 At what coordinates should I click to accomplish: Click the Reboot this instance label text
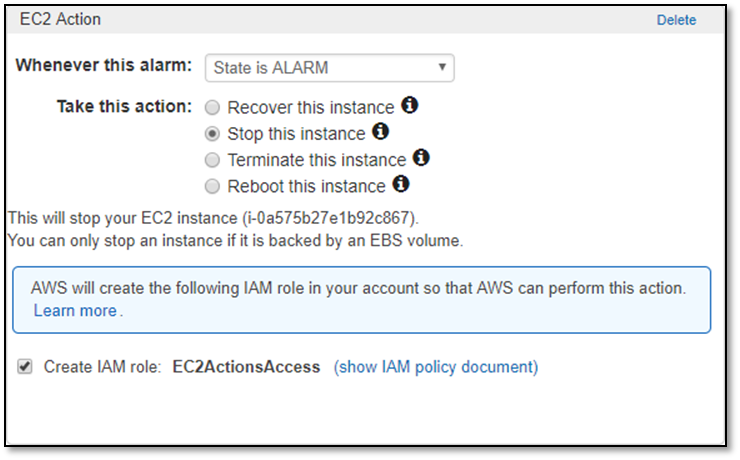(306, 186)
